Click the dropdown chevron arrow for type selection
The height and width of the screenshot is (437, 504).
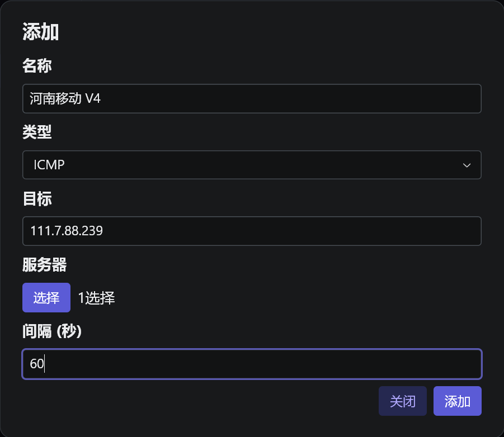[x=467, y=165]
